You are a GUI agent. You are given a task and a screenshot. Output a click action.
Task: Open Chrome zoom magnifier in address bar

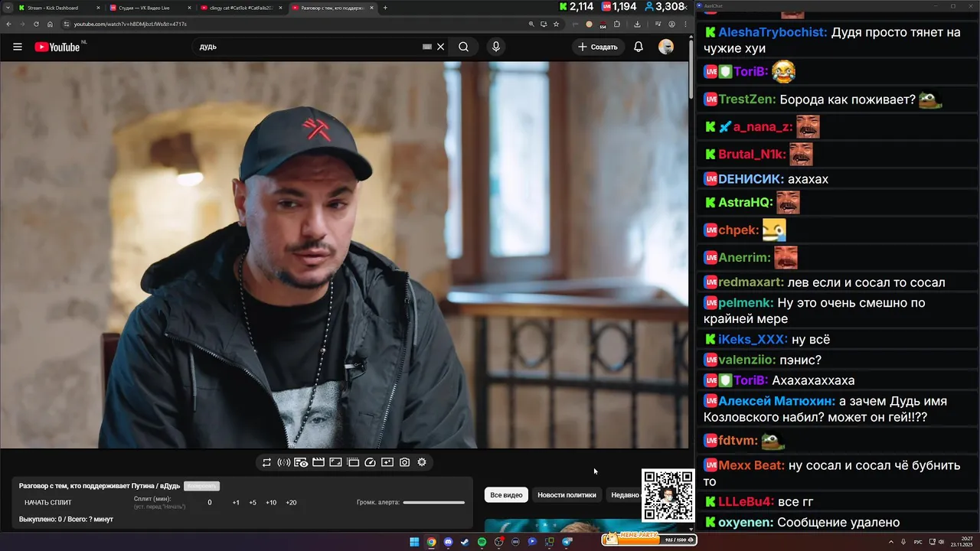click(531, 24)
